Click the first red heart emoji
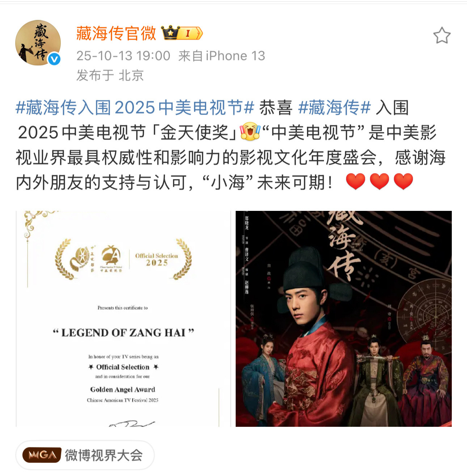The width and height of the screenshot is (467, 476). click(355, 182)
